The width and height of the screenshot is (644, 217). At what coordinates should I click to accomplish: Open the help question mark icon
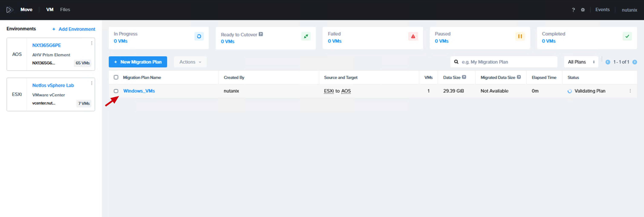tap(573, 10)
